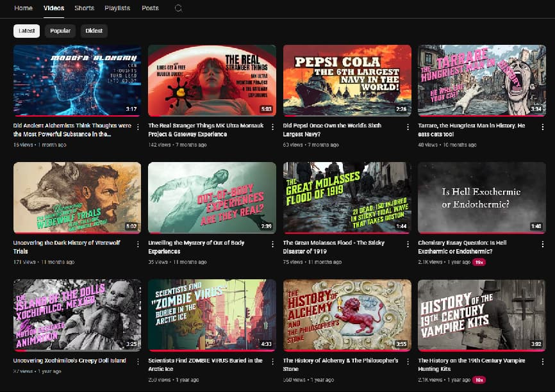The image size is (555, 392).
Task: Click title 'Uncovering the Dark History of Werewolf Trials'
Action: [x=67, y=247]
